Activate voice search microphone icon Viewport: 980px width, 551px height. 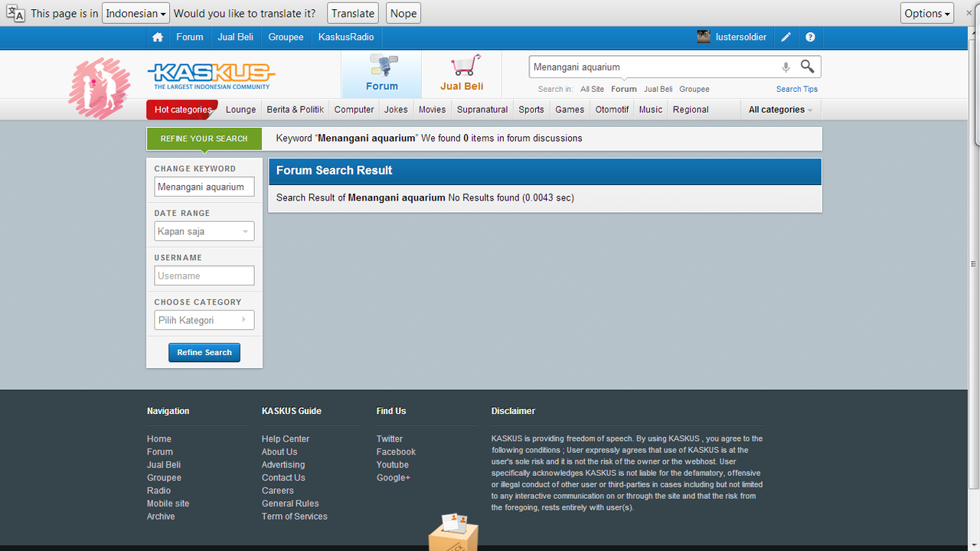[x=786, y=67]
